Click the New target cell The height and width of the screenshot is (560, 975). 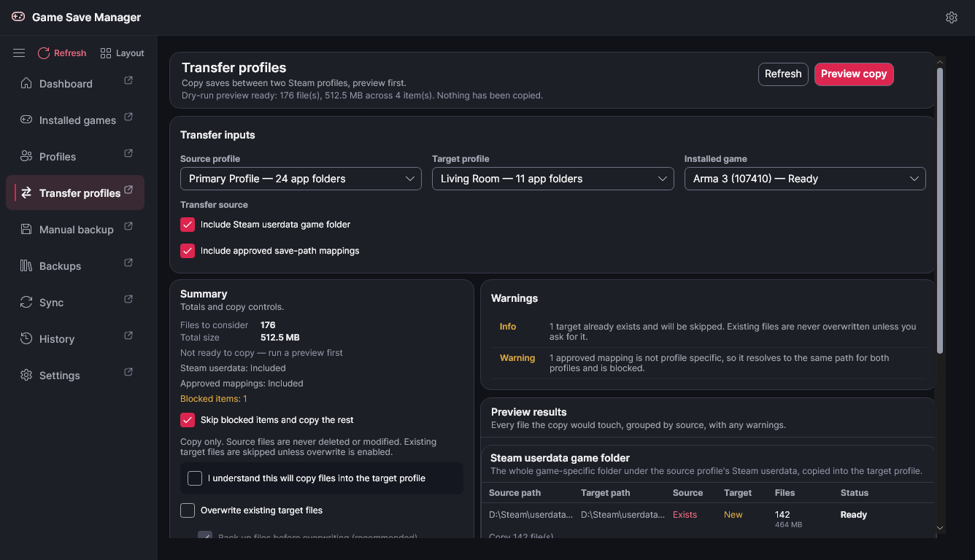point(733,515)
